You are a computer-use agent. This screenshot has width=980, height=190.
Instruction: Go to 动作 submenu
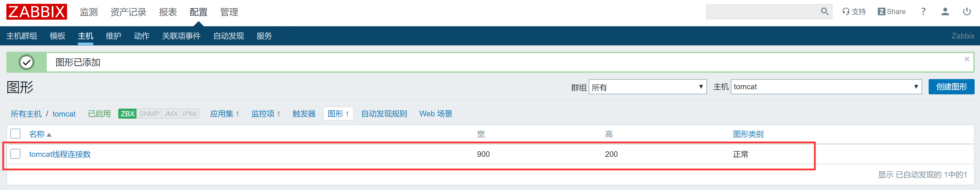(142, 36)
